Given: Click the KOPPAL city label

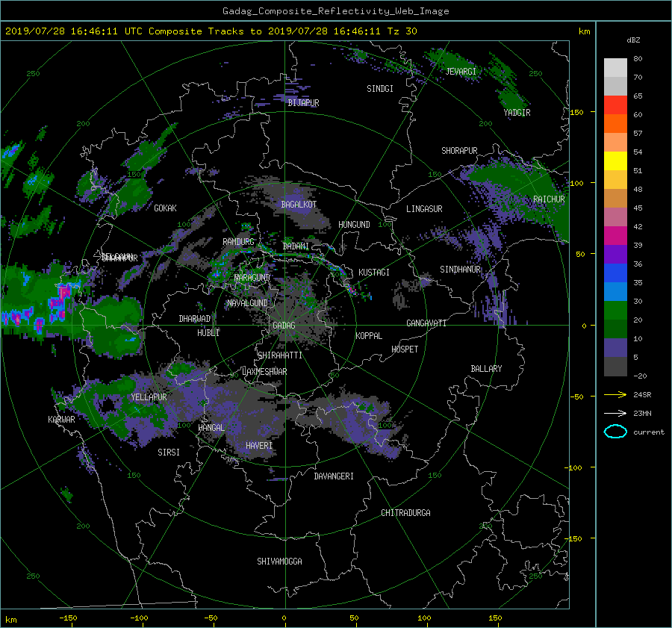Looking at the screenshot, I should (369, 336).
